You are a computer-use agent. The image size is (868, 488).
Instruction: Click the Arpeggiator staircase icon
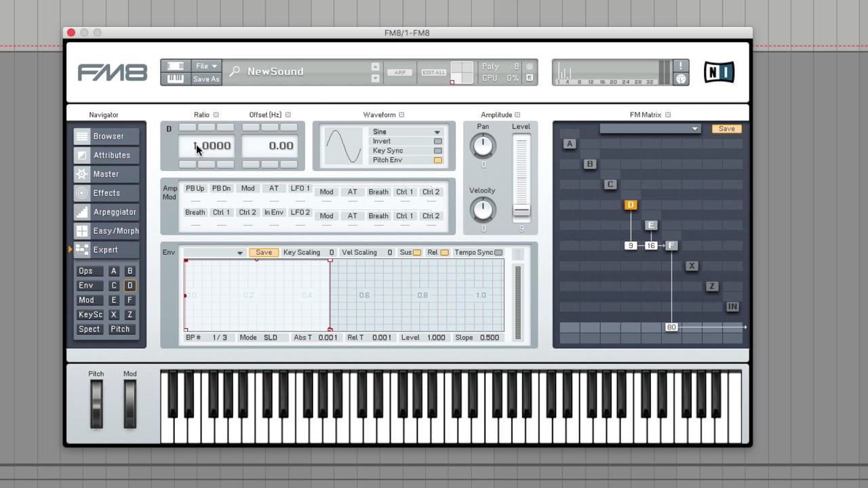point(82,212)
